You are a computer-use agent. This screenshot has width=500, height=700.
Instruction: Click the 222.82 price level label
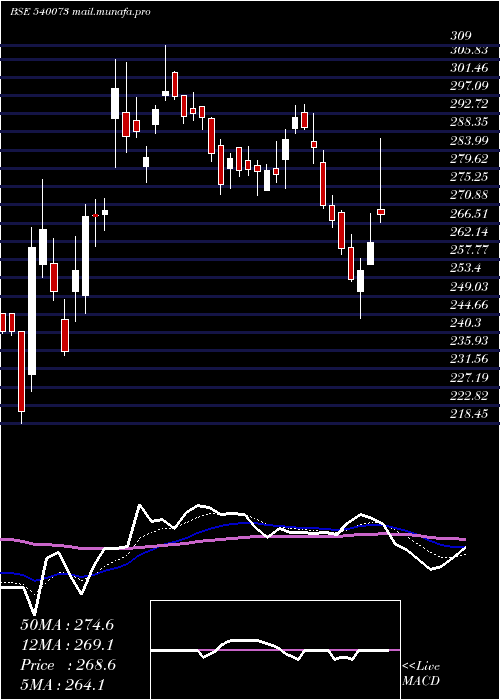[469, 396]
